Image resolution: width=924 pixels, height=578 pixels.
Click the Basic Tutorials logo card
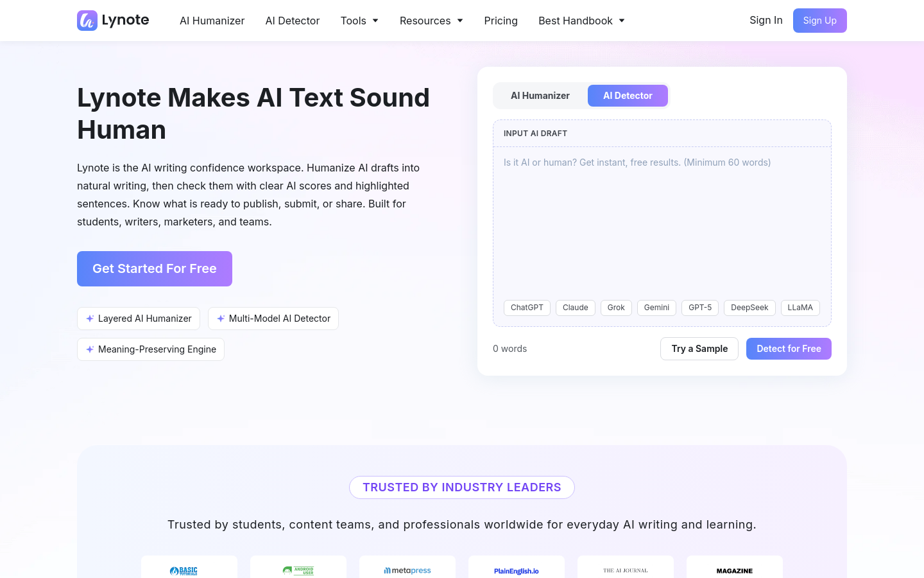coord(189,568)
